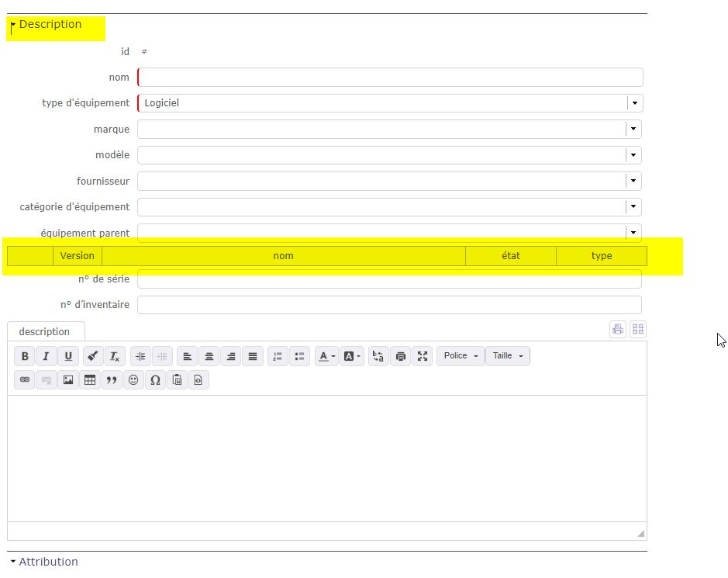Justify the text in editor
Screen dimensions: 728x578
[x=253, y=356]
